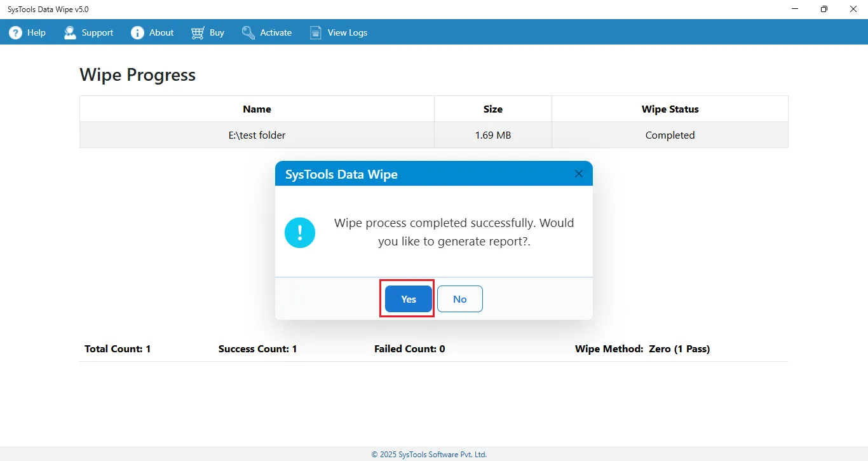Click the About info icon
This screenshot has width=868, height=461.
pyautogui.click(x=137, y=32)
